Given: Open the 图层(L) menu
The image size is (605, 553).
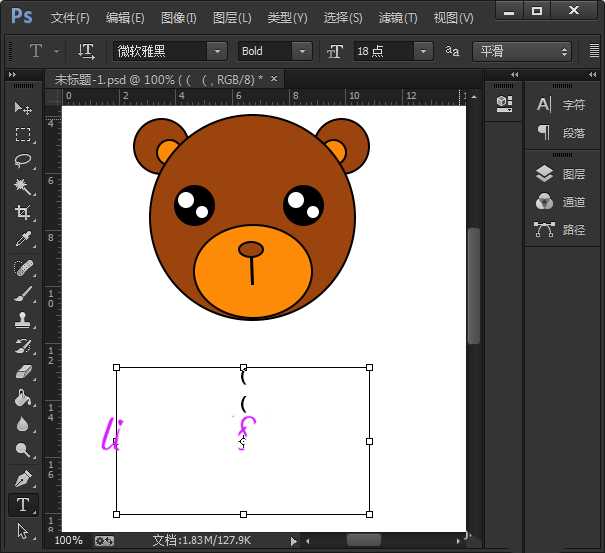Looking at the screenshot, I should 232,18.
